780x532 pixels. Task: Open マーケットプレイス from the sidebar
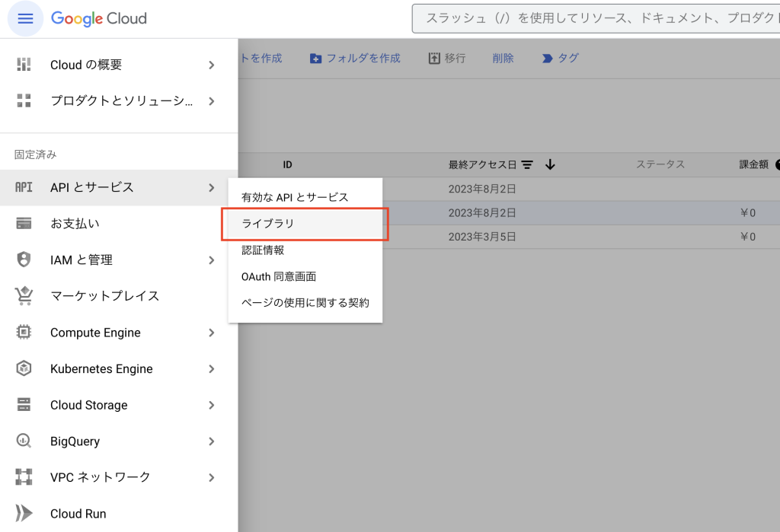coord(119,296)
